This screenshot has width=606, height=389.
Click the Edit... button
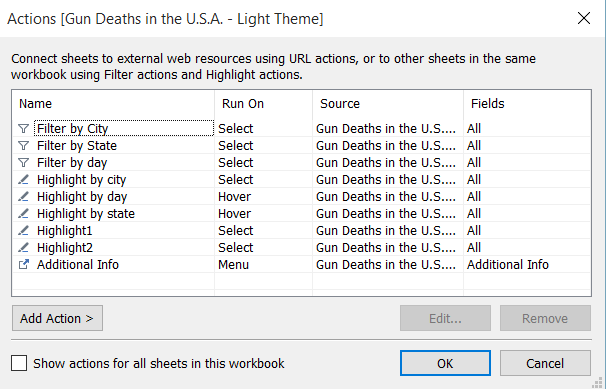(445, 318)
